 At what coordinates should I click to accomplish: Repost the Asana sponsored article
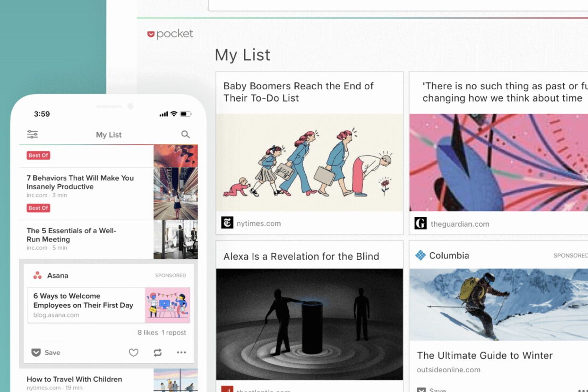pos(158,352)
